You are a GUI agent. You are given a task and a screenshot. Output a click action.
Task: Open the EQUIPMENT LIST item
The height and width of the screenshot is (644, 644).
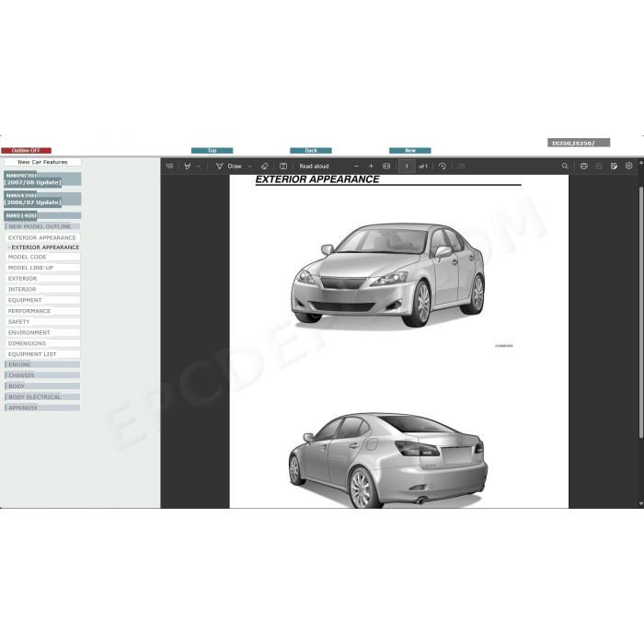tap(42, 354)
